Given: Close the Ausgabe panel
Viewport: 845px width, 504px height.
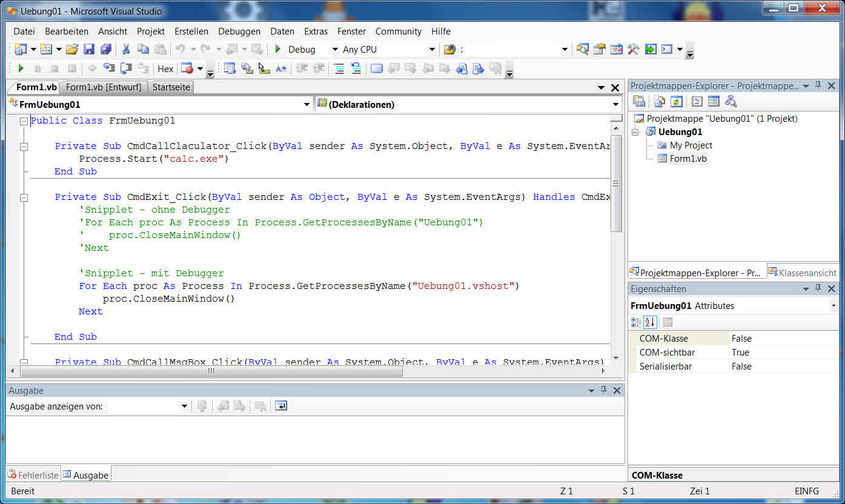Looking at the screenshot, I should pyautogui.click(x=617, y=390).
